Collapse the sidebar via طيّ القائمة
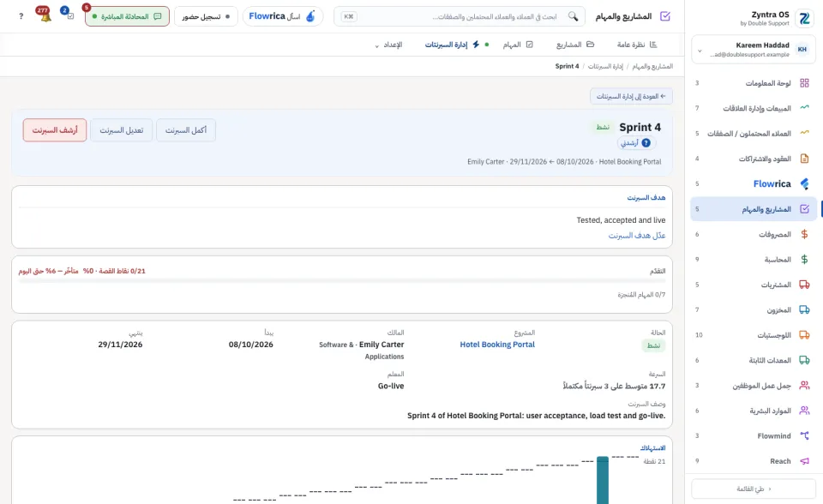823x504 pixels. click(x=754, y=489)
